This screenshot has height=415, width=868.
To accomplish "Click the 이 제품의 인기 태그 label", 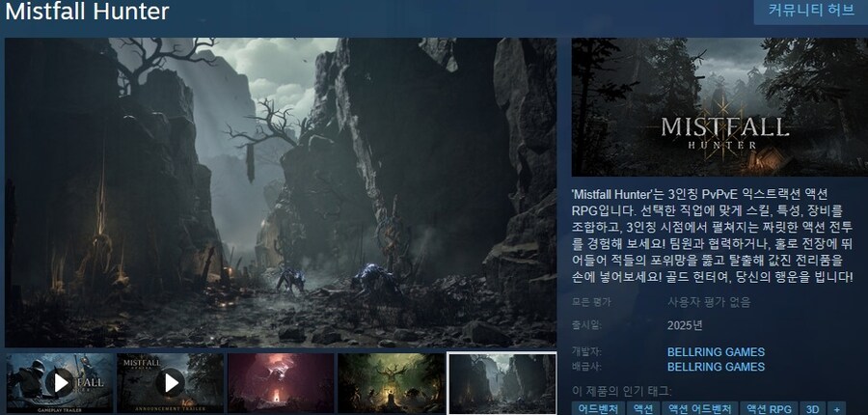I will 622,392.
